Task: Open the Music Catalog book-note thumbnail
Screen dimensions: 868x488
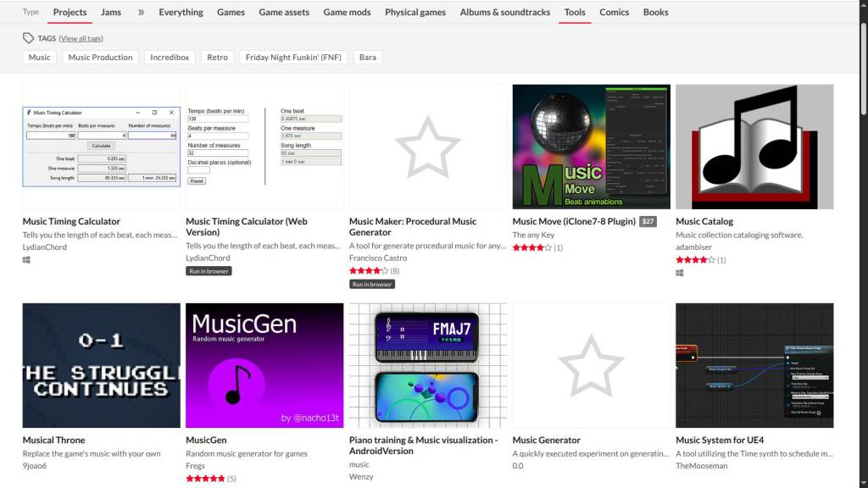Action: click(x=754, y=147)
